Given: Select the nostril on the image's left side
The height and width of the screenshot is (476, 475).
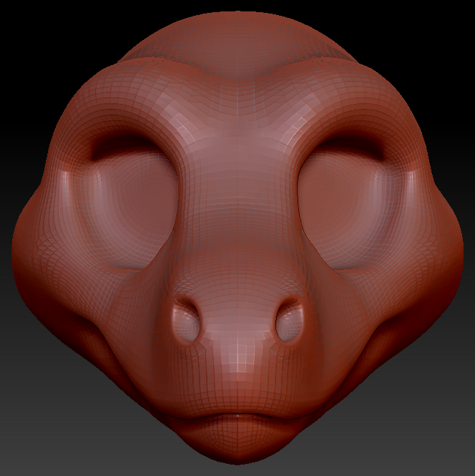Looking at the screenshot, I should 186,319.
